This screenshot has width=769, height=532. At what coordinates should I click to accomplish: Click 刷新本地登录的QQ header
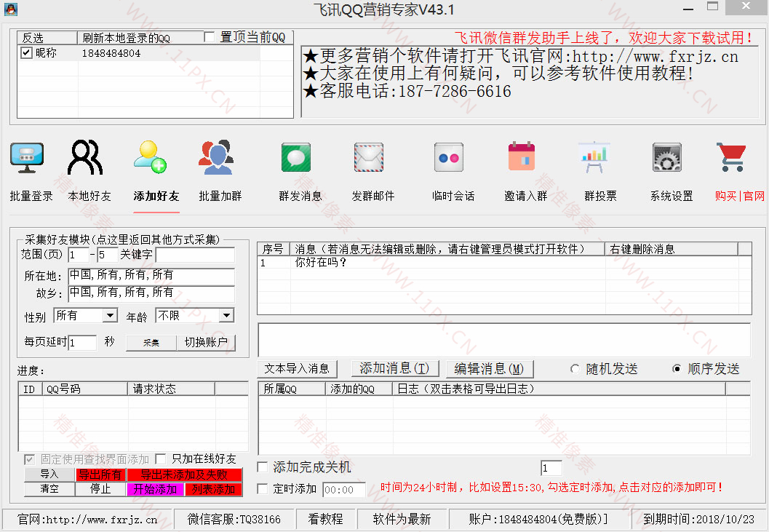coord(140,38)
